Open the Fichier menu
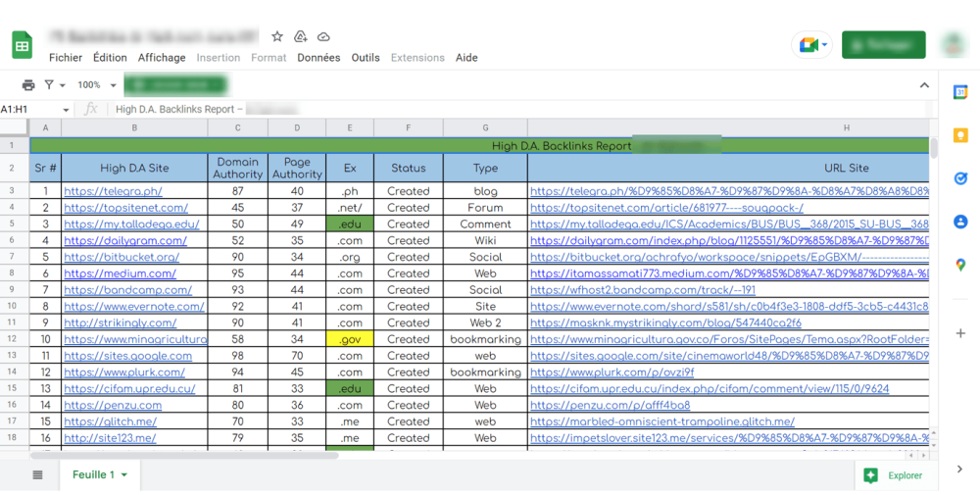 coord(66,58)
